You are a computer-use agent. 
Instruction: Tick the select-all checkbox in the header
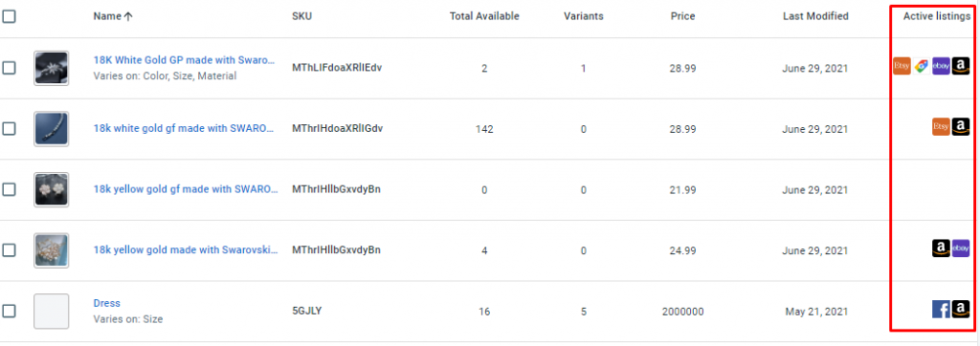pyautogui.click(x=9, y=16)
